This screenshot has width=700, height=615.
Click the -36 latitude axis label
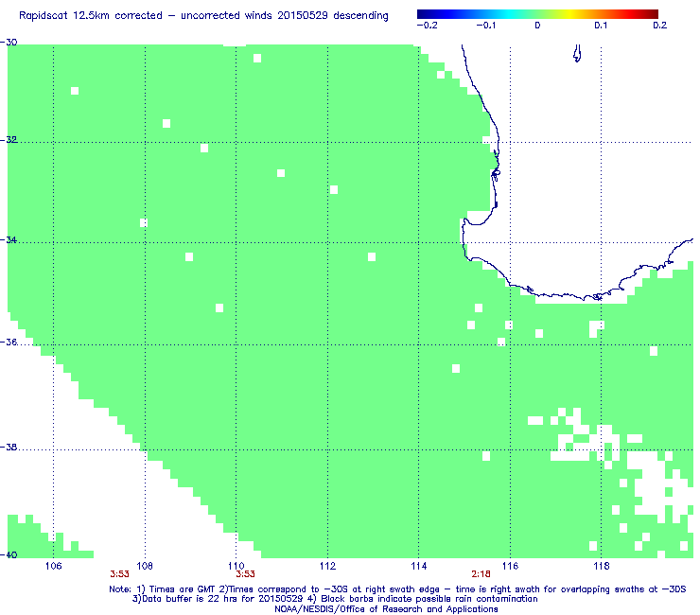(9, 343)
